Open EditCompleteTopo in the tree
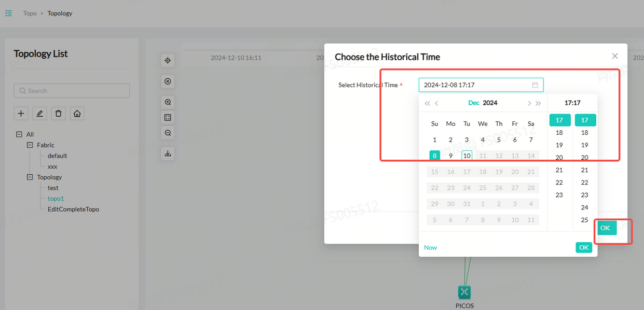This screenshot has width=644, height=310. (73, 209)
